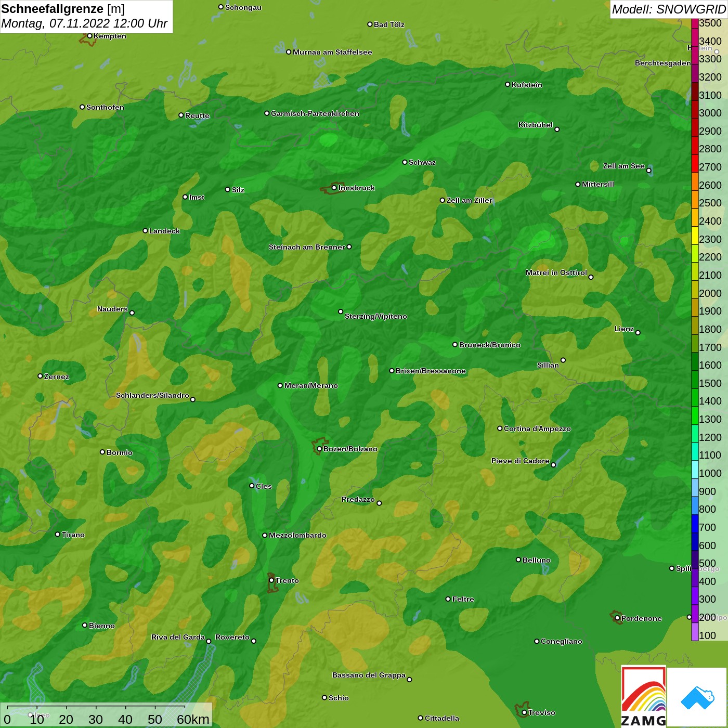Click the Innsbruck city marker
Image resolution: width=728 pixels, height=728 pixels.
[334, 188]
